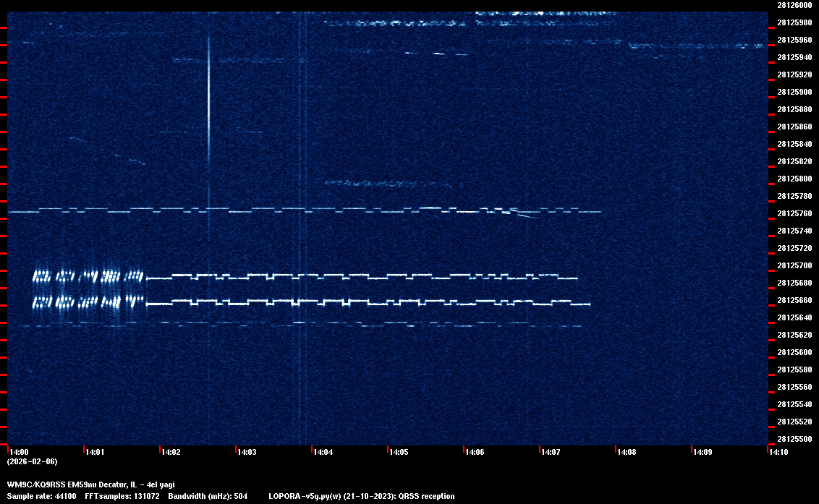Click the 14:00 time axis label
The width and height of the screenshot is (819, 504).
19,452
